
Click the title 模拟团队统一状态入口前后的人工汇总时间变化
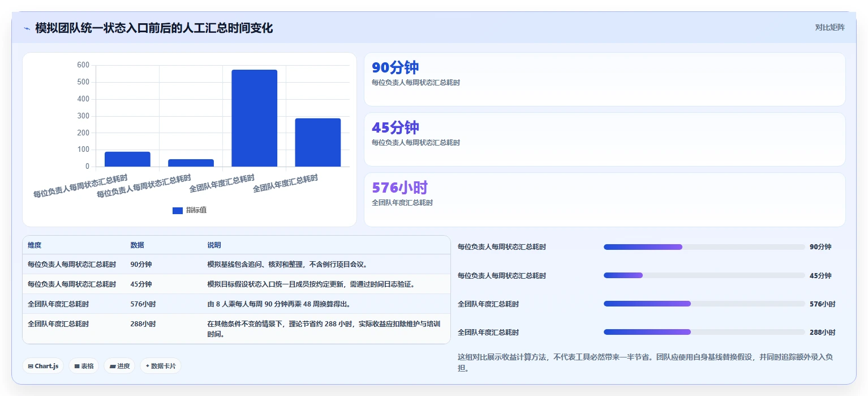154,28
